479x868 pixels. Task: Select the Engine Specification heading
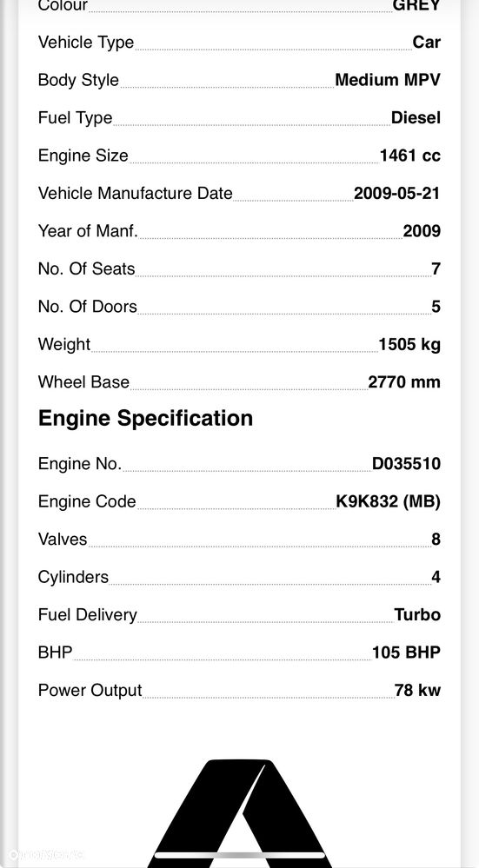(146, 418)
